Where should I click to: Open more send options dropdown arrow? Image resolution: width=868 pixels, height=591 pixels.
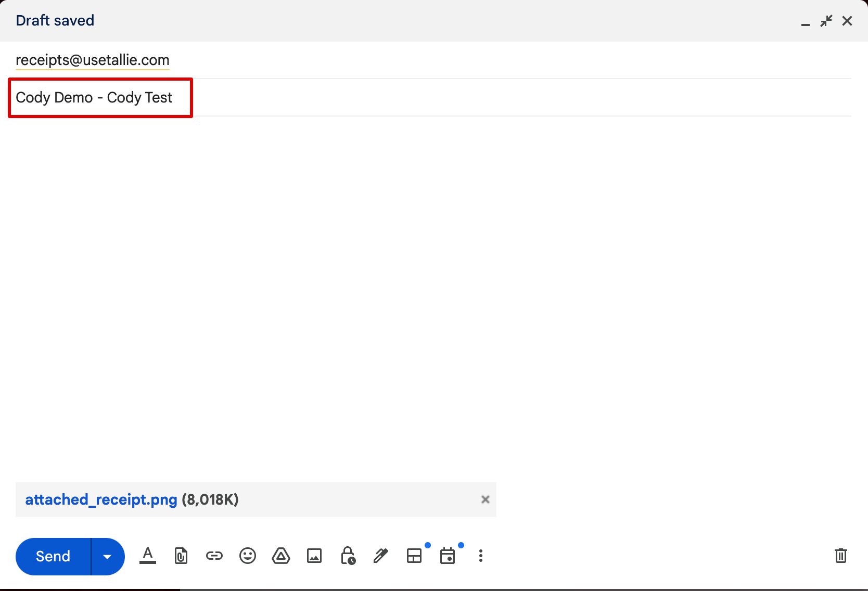click(108, 556)
